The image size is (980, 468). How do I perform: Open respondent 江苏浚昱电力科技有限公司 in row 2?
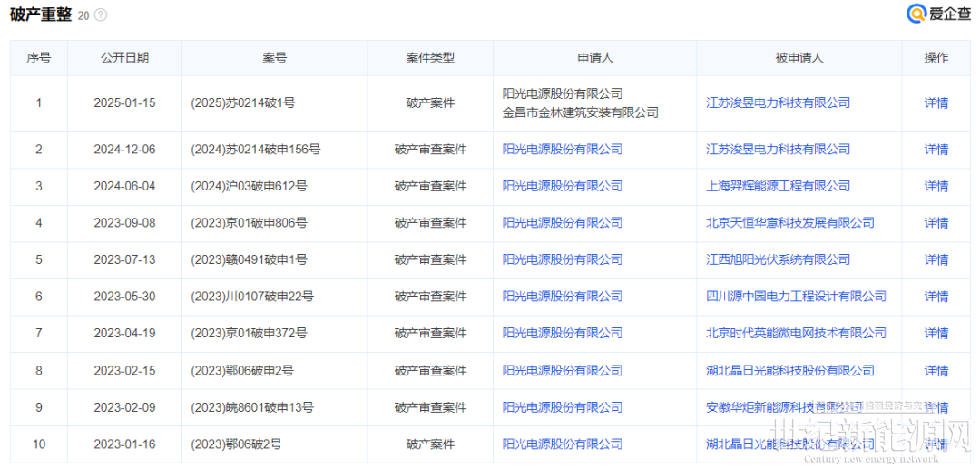click(778, 150)
